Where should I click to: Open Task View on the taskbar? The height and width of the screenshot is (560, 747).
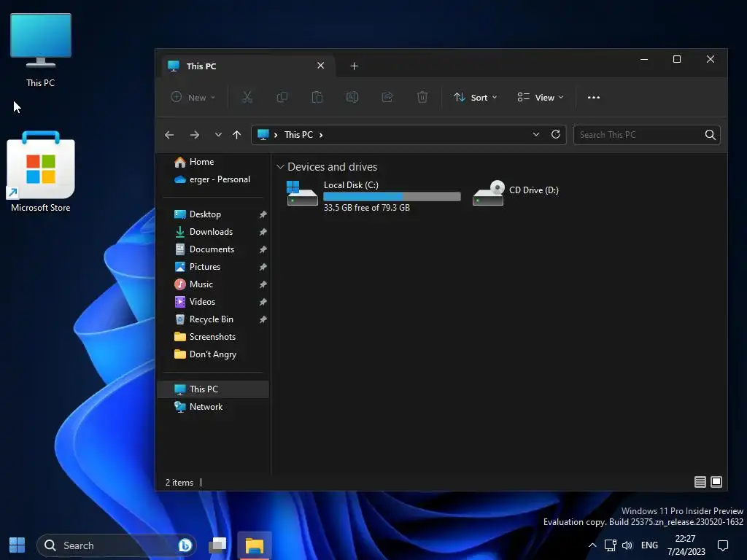(x=217, y=545)
